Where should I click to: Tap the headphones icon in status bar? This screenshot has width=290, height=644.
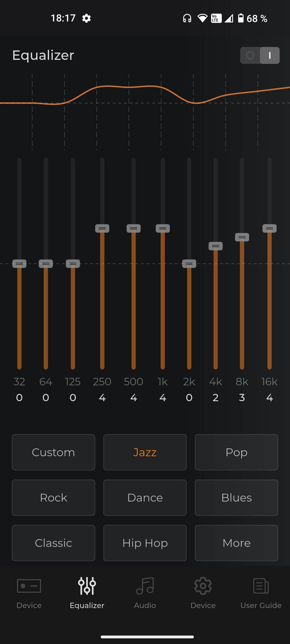pos(187,19)
